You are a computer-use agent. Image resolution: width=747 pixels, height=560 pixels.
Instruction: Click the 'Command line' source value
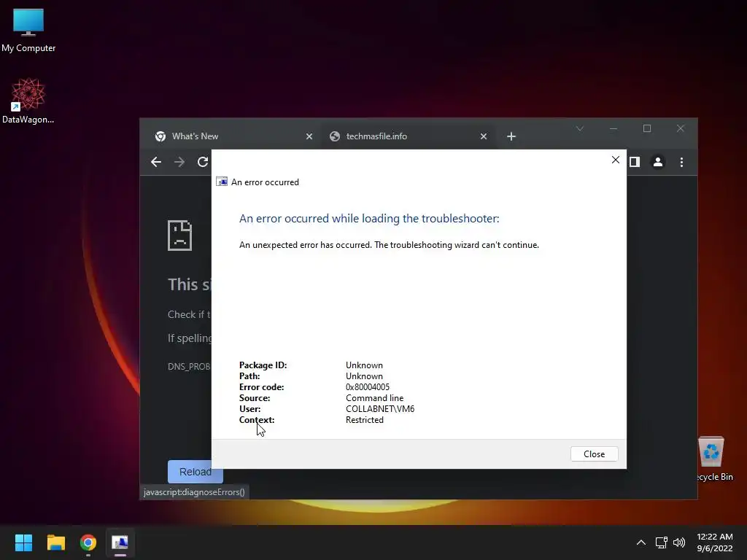point(374,398)
